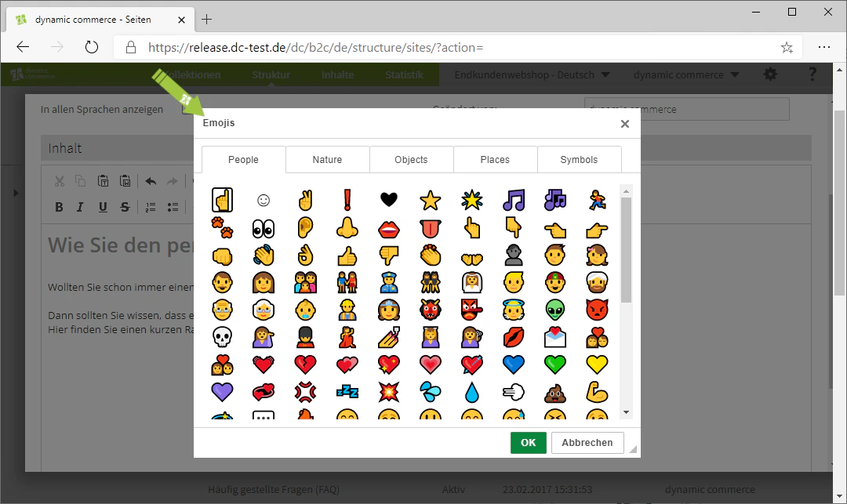Screen dimensions: 847x504
Task: Toggle bold formatting in editor
Action: (59, 207)
